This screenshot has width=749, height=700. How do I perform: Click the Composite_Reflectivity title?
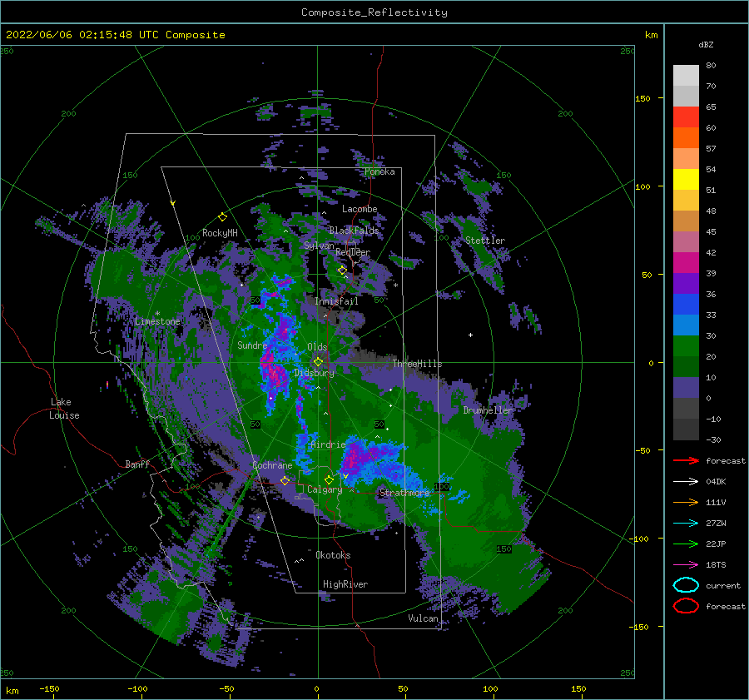pos(374,12)
